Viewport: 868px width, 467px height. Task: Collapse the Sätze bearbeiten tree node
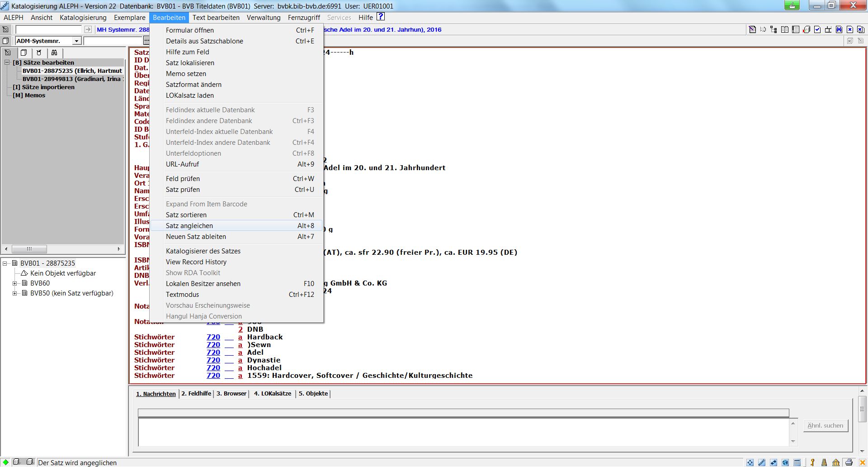(x=7, y=62)
